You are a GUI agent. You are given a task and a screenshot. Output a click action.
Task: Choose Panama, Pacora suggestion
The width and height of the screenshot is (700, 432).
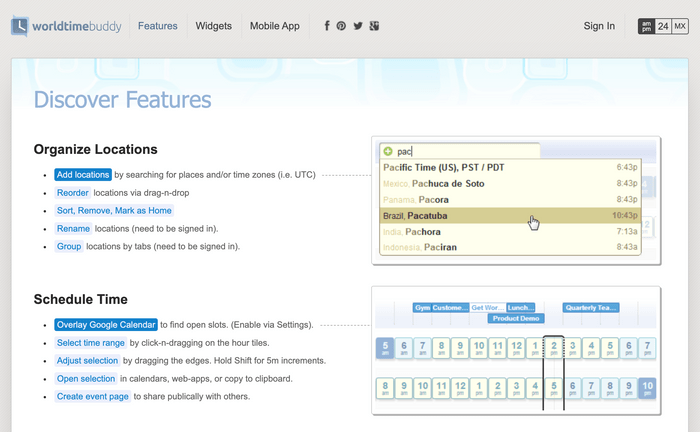tap(510, 199)
